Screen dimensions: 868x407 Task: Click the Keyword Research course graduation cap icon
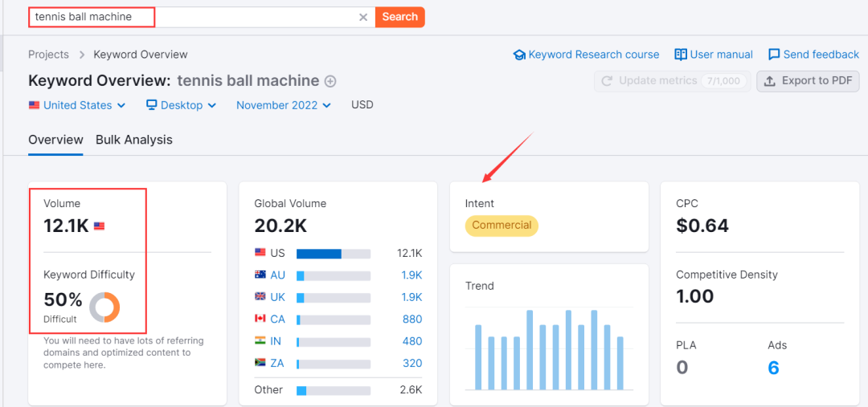(x=519, y=55)
